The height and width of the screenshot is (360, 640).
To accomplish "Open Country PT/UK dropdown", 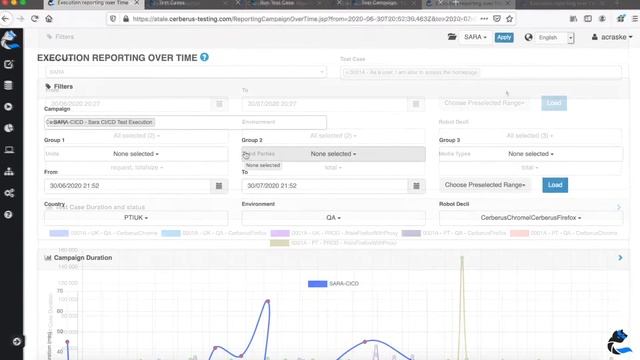I will [136, 218].
